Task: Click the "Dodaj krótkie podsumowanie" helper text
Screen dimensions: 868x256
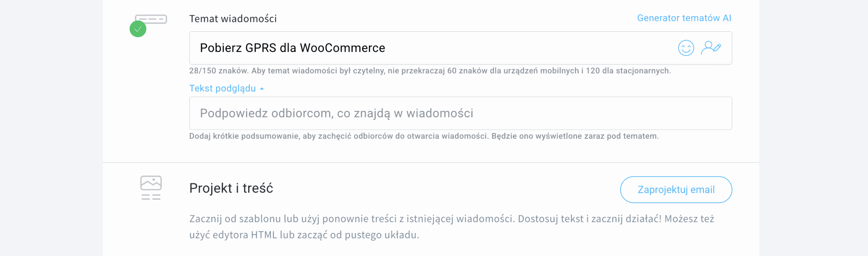Action: tap(424, 136)
